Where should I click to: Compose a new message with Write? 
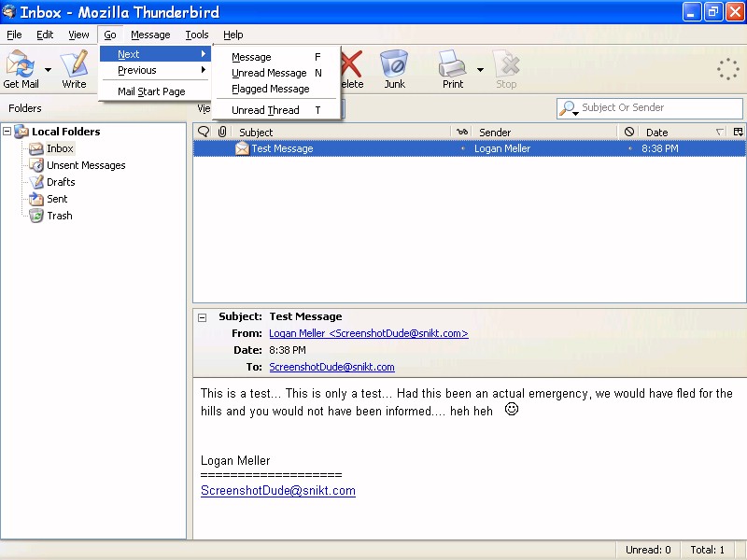(75, 69)
